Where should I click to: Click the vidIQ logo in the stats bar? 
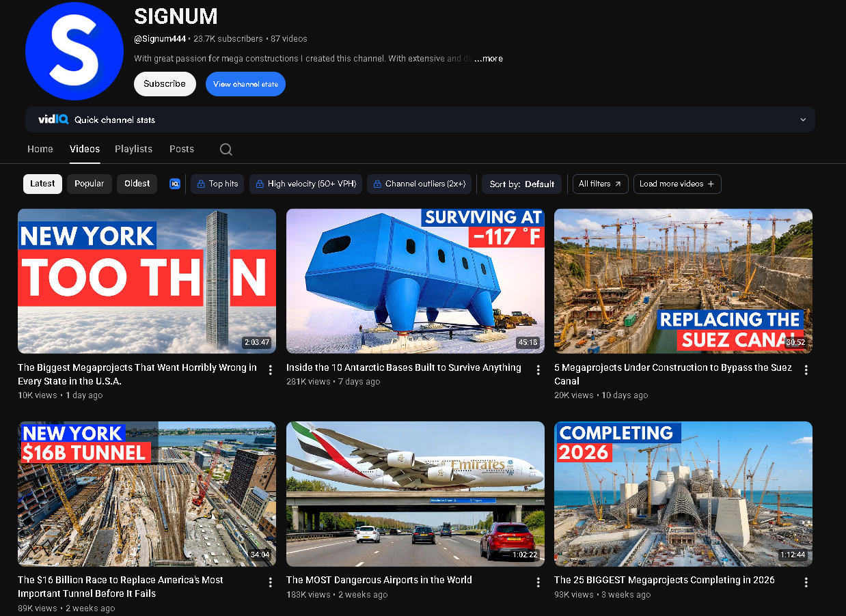[x=53, y=120]
